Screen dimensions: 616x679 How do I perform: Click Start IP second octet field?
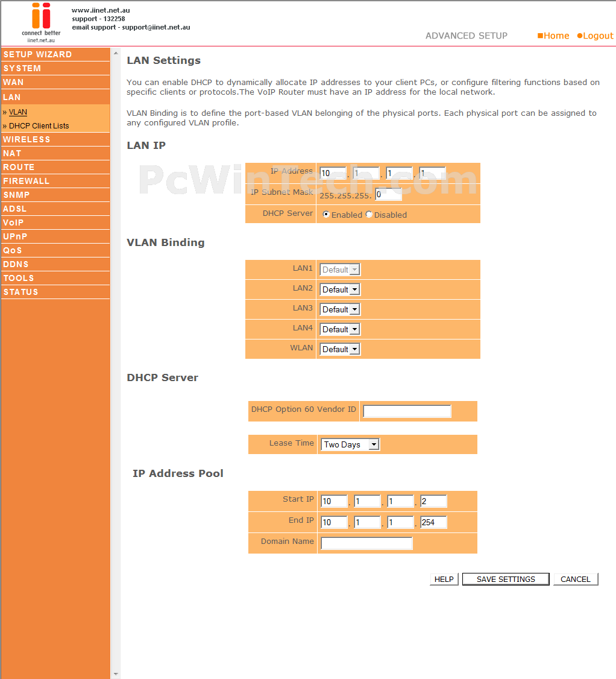pos(367,501)
